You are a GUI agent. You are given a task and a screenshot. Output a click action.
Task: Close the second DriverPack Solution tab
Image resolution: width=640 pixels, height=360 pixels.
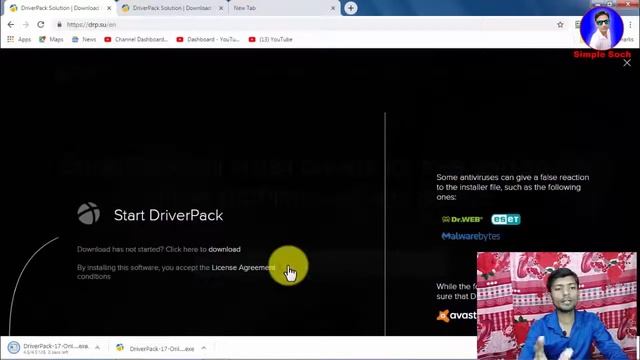[x=221, y=8]
